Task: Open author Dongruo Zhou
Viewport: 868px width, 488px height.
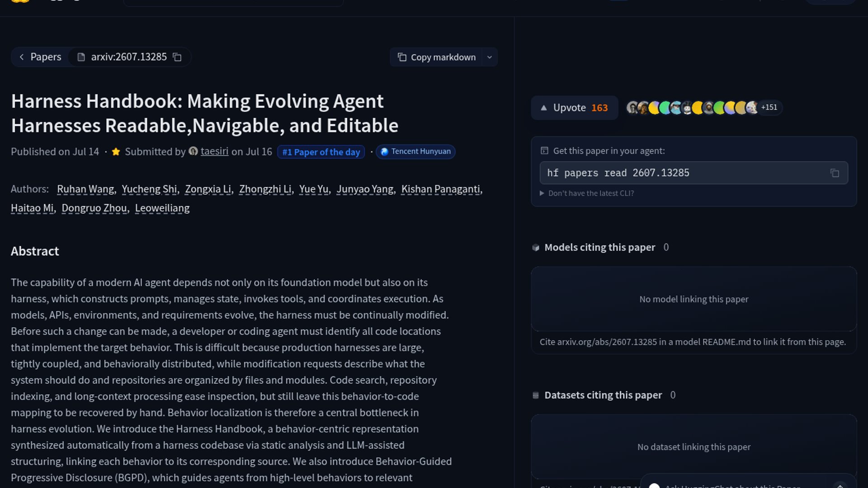Action: click(94, 208)
